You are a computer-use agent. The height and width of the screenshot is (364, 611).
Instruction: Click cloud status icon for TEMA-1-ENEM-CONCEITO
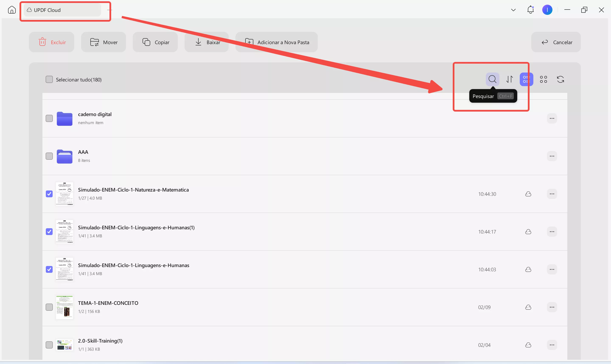tap(528, 307)
